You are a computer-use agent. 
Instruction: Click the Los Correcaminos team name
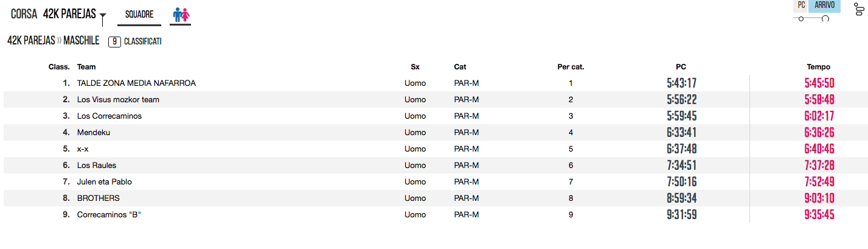tap(109, 116)
